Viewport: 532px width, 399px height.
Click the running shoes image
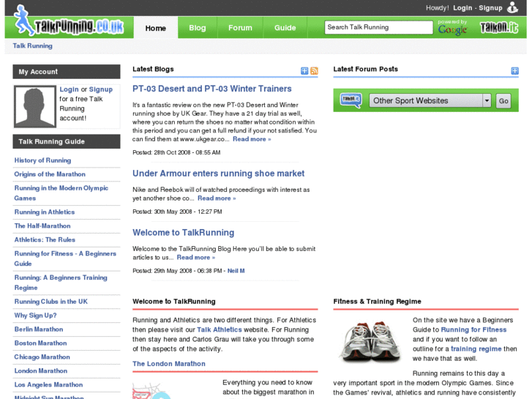(x=370, y=341)
